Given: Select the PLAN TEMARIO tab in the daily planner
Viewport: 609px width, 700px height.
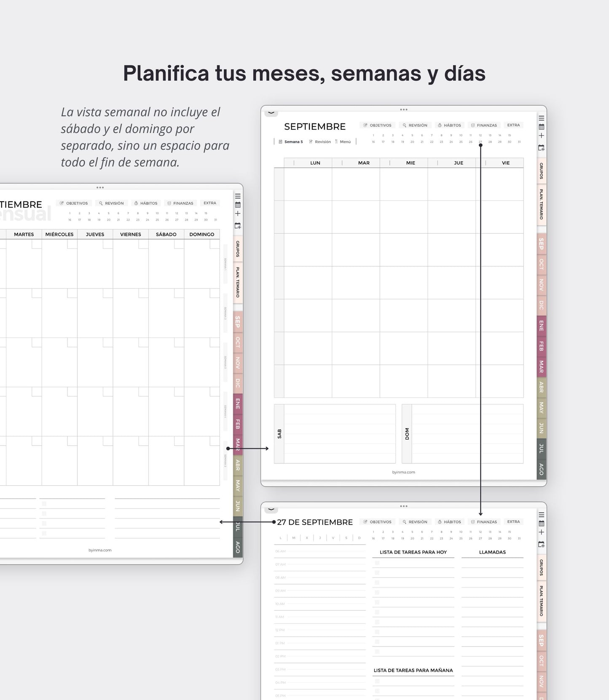Looking at the screenshot, I should pyautogui.click(x=542, y=601).
